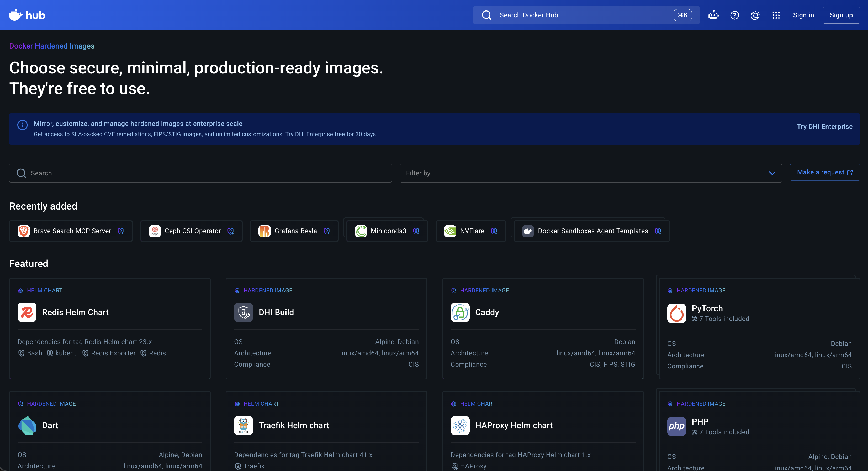Click the magnifier icon in Docker Hub search
The width and height of the screenshot is (868, 471).
point(486,15)
